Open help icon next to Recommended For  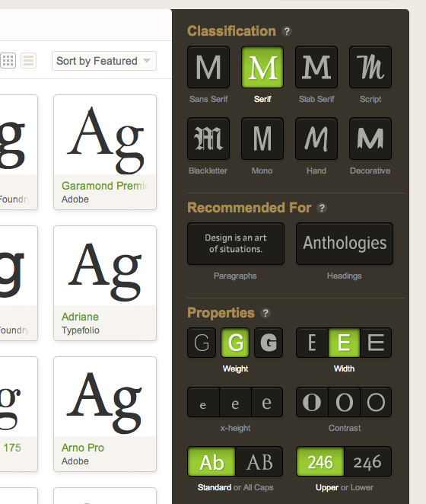click(322, 208)
